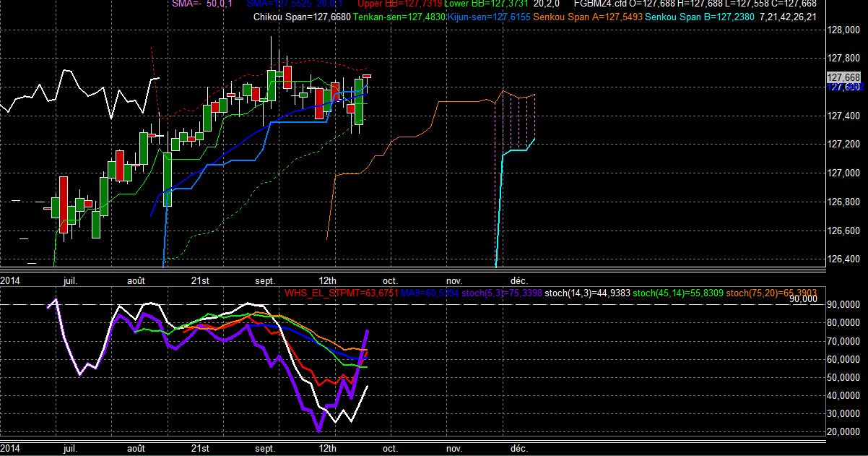Click 21st on the stochastic panel time axis
The width and height of the screenshot is (868, 456).
tap(200, 448)
